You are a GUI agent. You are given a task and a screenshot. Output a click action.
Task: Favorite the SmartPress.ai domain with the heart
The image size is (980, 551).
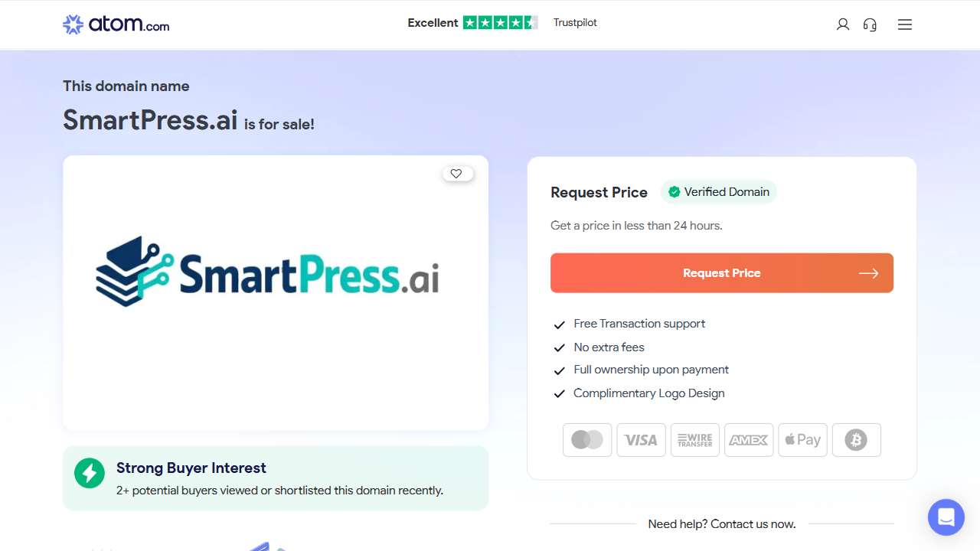(x=456, y=173)
